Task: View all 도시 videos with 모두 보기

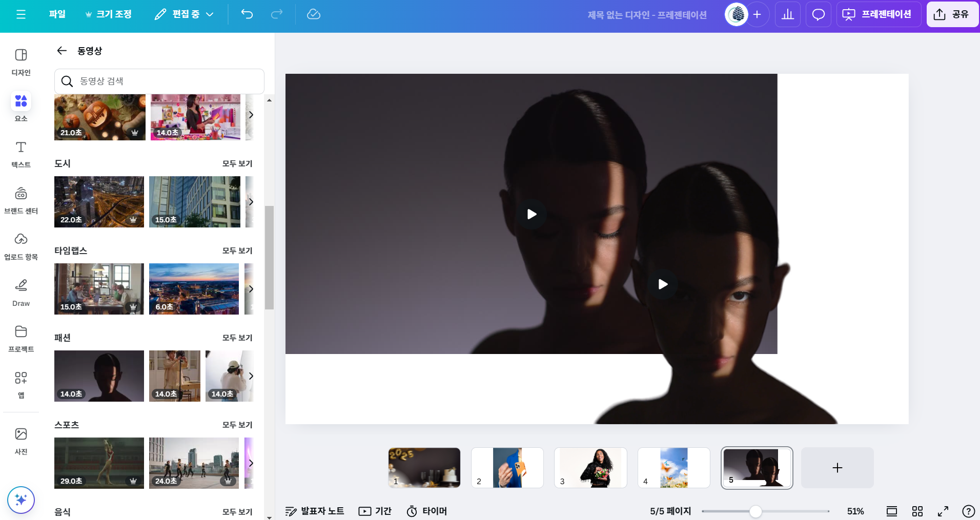Action: coord(237,163)
